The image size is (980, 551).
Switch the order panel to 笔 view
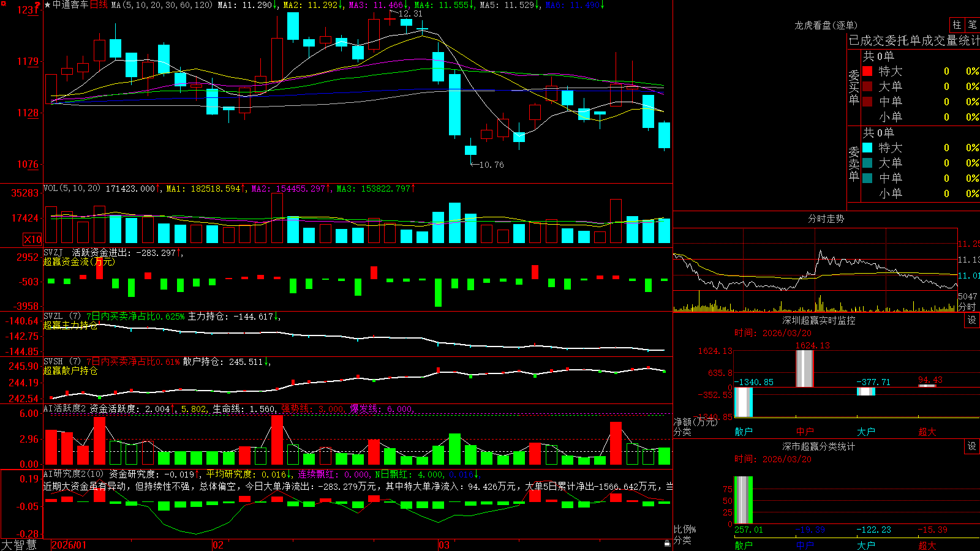(x=972, y=24)
